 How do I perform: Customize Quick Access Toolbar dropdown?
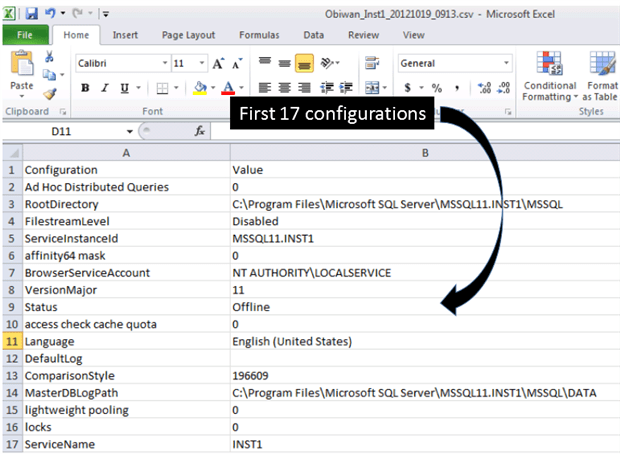(x=106, y=14)
